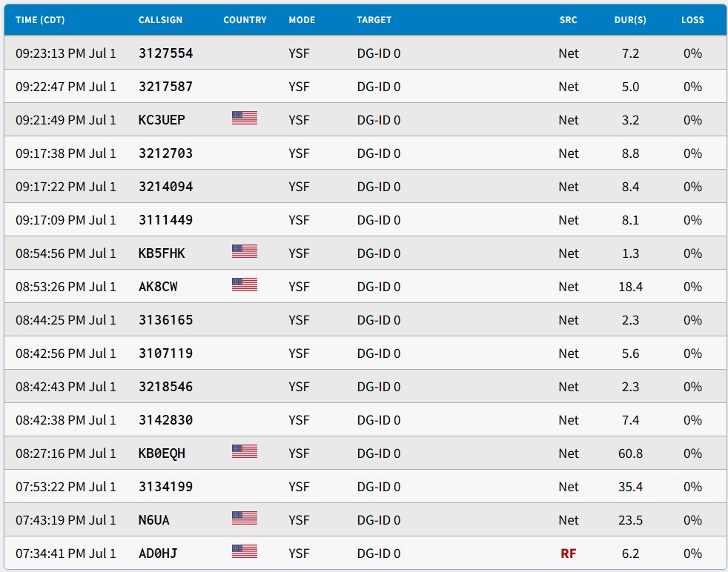
Task: Open callsign 3111449
Action: pyautogui.click(x=166, y=220)
